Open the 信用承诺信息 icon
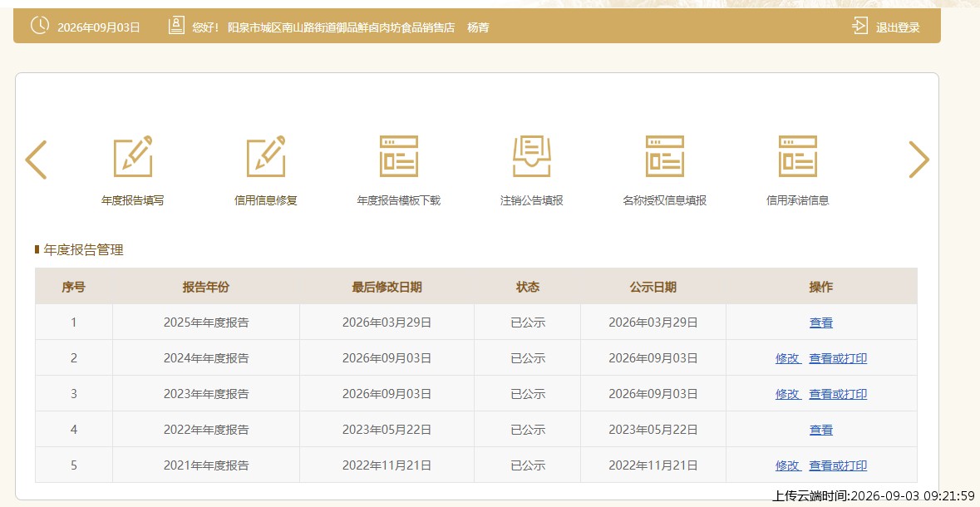This screenshot has height=507, width=980. tap(797, 156)
